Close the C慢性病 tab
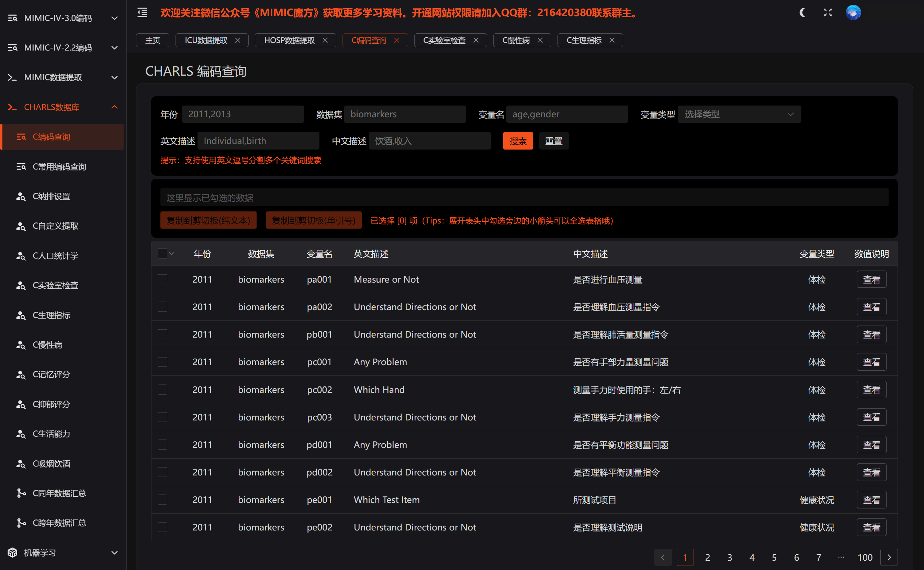The width and height of the screenshot is (924, 570). (540, 40)
